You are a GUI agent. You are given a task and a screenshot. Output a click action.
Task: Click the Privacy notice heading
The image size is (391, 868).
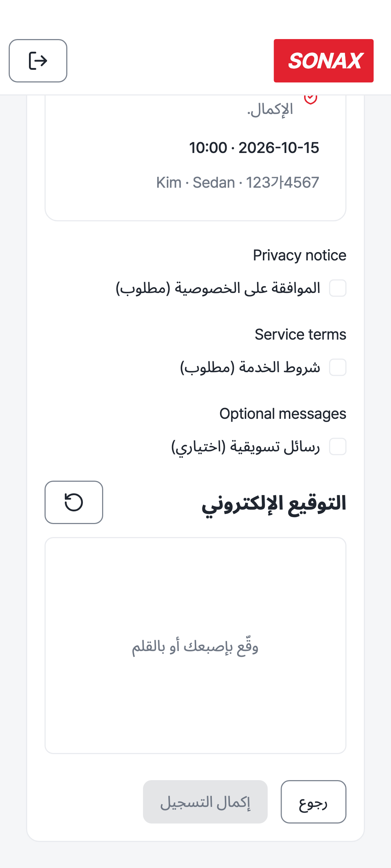pyautogui.click(x=300, y=255)
